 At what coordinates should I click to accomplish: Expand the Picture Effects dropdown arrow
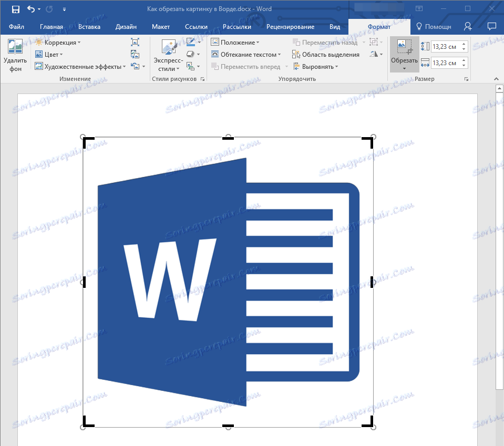pos(199,54)
